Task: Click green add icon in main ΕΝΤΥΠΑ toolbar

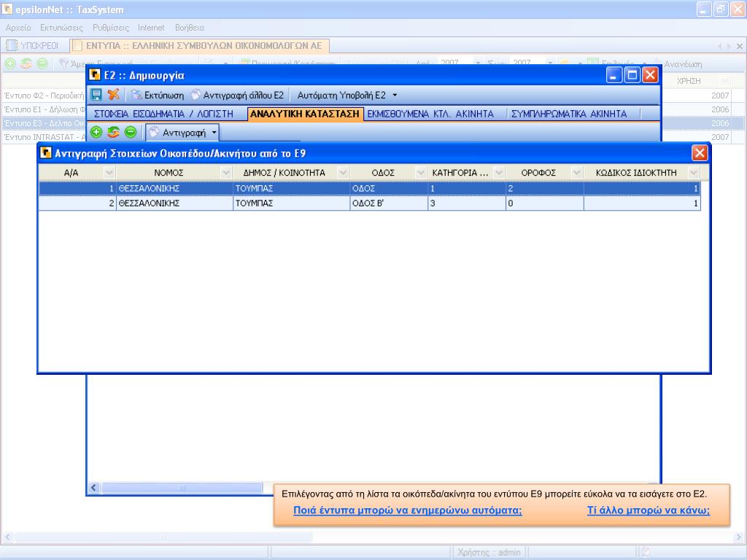Action: [x=10, y=63]
